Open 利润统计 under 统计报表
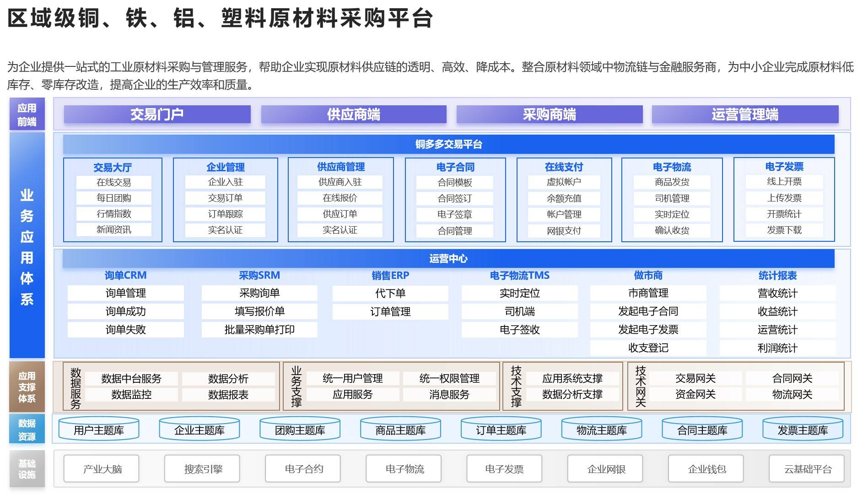The height and width of the screenshot is (495, 868). point(777,348)
